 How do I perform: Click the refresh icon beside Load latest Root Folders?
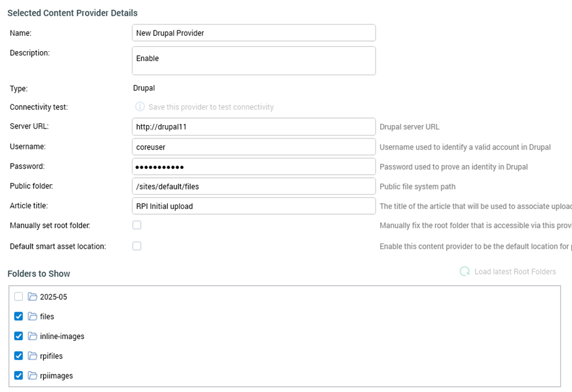click(x=465, y=272)
